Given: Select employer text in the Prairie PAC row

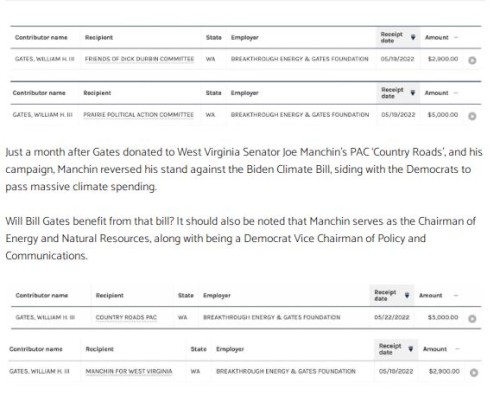Looking at the screenshot, I should [300, 115].
